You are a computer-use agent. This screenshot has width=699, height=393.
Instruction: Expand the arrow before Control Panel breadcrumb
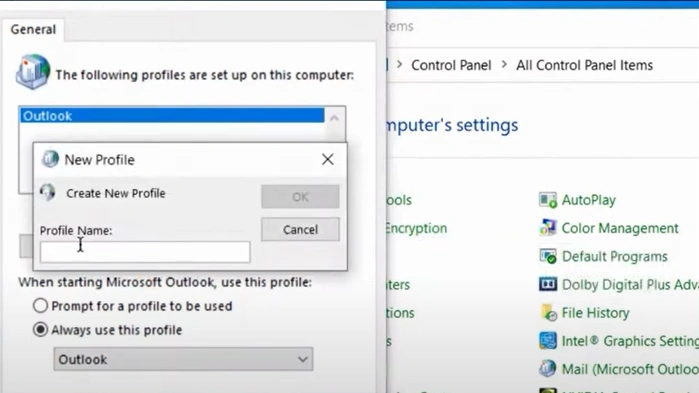[399, 65]
